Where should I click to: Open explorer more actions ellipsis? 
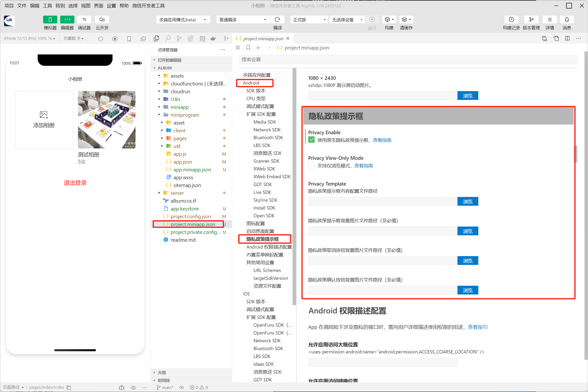(x=222, y=50)
